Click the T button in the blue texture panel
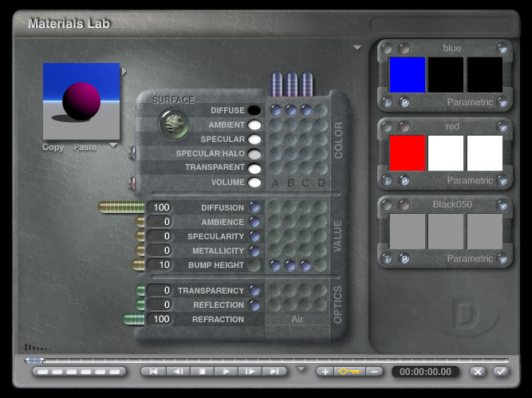The width and height of the screenshot is (532, 398). (387, 102)
